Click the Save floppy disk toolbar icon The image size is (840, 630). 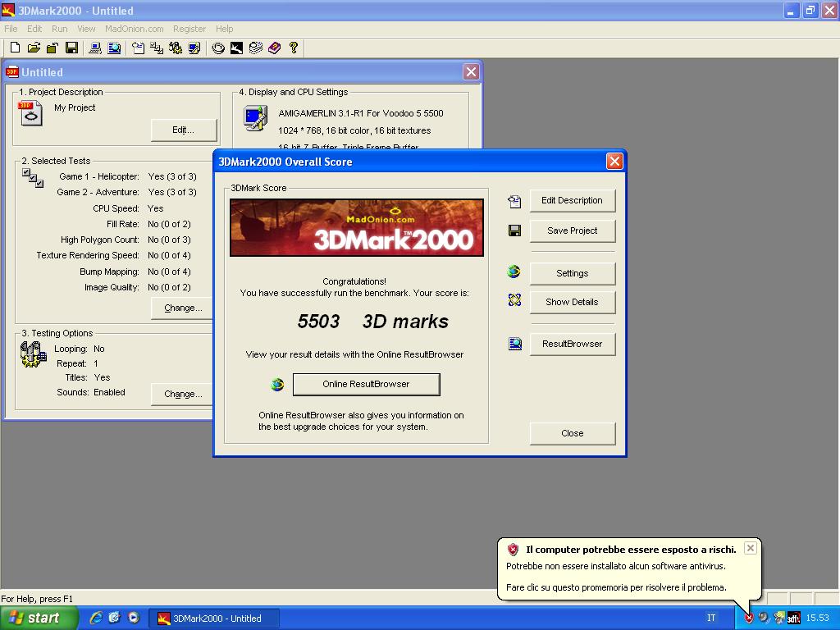point(72,48)
